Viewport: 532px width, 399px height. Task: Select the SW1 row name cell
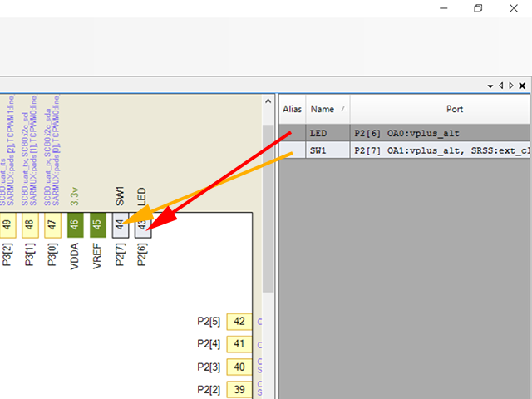point(328,150)
